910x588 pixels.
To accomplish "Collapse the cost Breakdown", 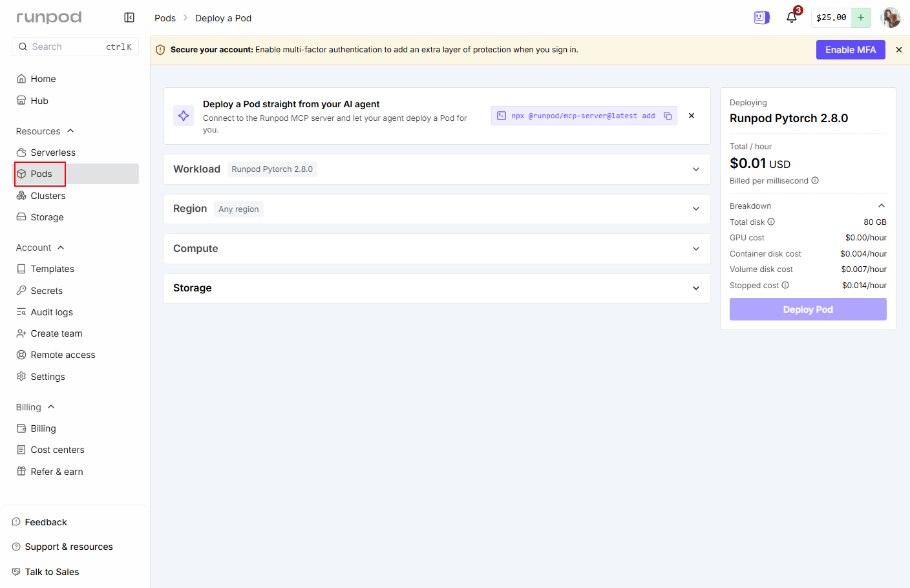I will pyautogui.click(x=881, y=205).
